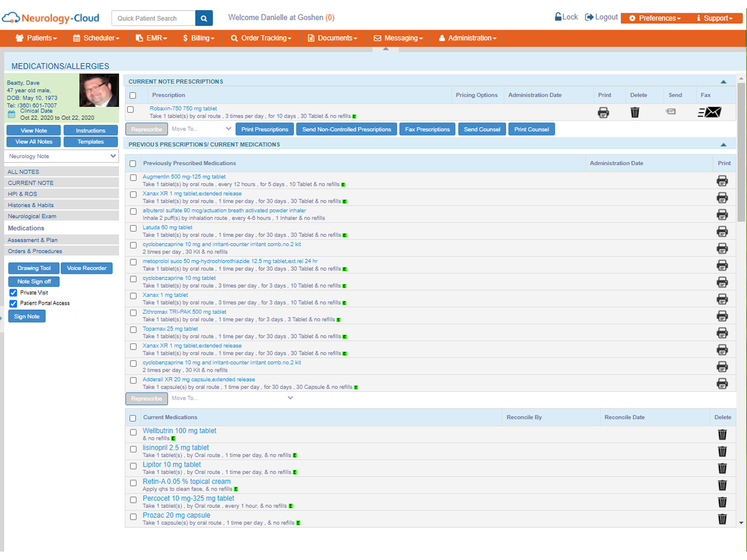The height and width of the screenshot is (560, 747).
Task: Delete lisinopril 2.5 mg from current medications
Action: [722, 451]
